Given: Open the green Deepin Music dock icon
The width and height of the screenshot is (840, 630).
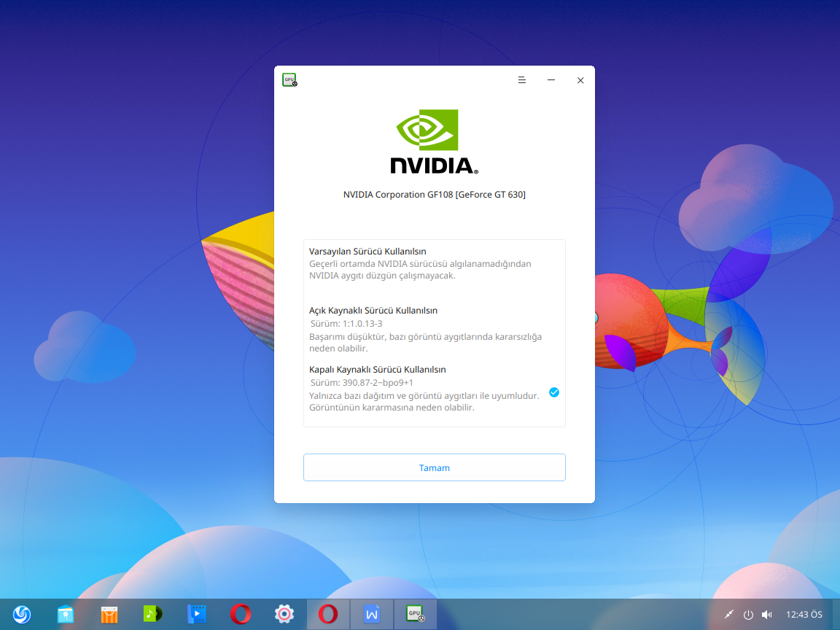Looking at the screenshot, I should point(153,615).
